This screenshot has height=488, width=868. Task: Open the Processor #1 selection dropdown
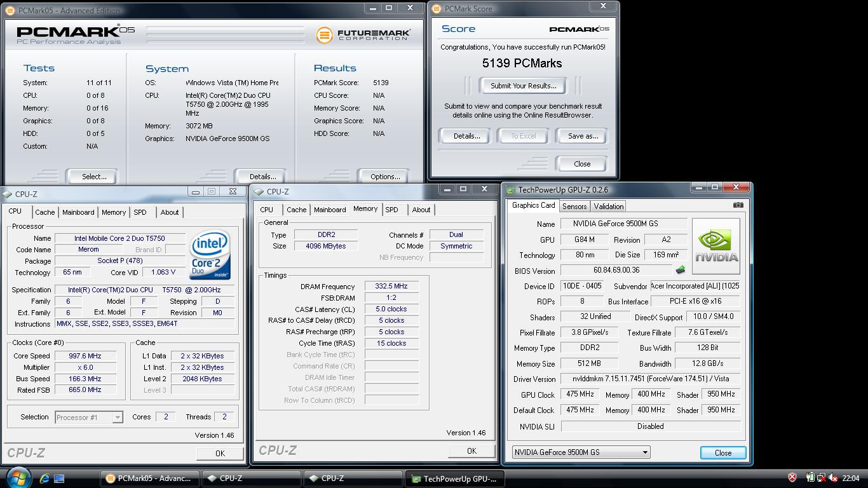tap(88, 417)
